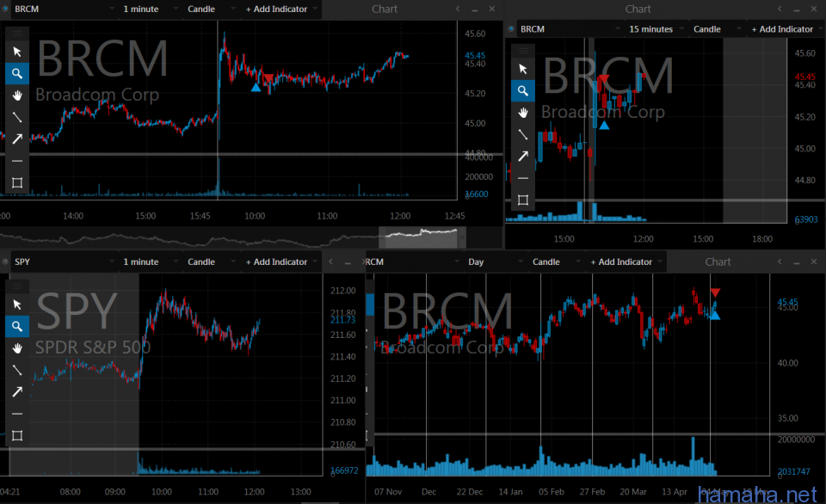Pick trend line tool in BRCM 15 minutes chart
Viewport: 826px width, 504px height.
click(x=522, y=134)
